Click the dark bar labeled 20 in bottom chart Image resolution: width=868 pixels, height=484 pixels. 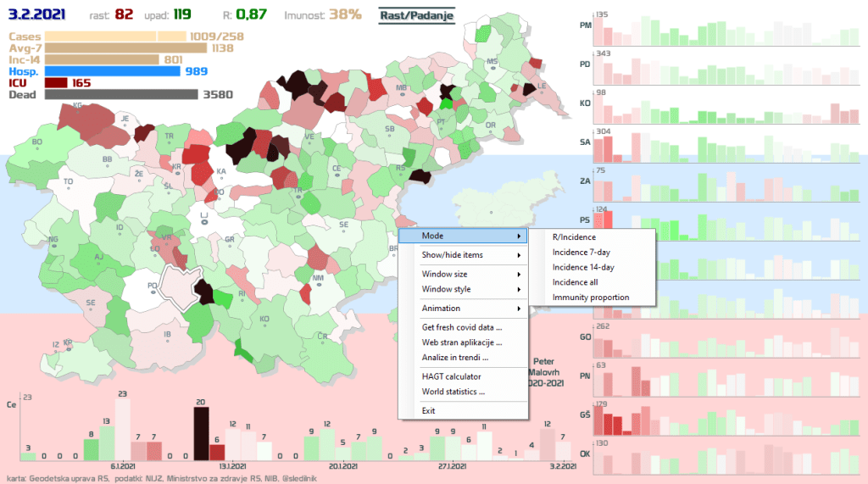coord(201,434)
